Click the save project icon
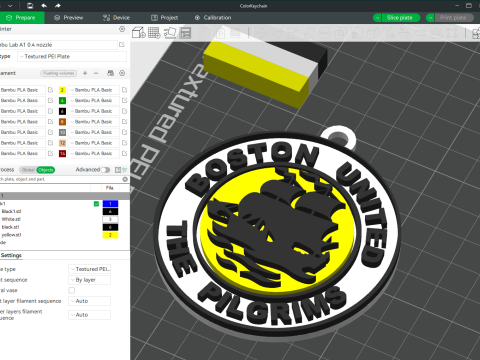480x360 pixels. [30, 6]
